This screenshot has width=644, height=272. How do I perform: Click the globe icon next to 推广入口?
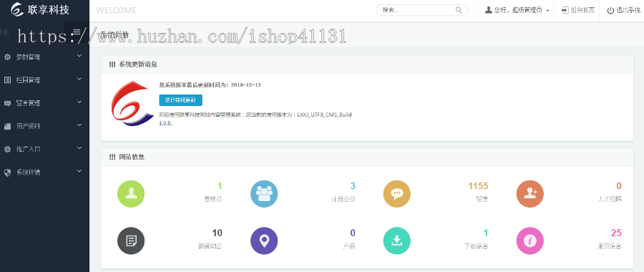click(x=7, y=149)
